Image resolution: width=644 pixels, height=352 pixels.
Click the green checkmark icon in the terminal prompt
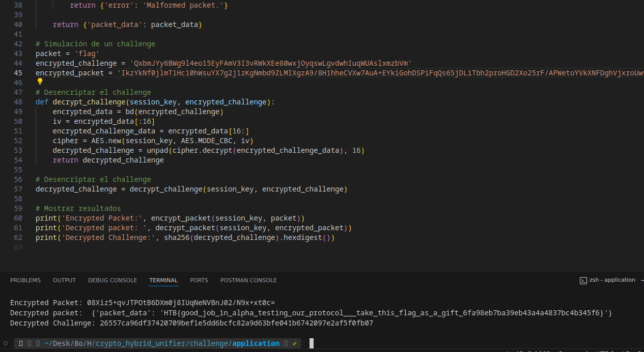pyautogui.click(x=294, y=343)
